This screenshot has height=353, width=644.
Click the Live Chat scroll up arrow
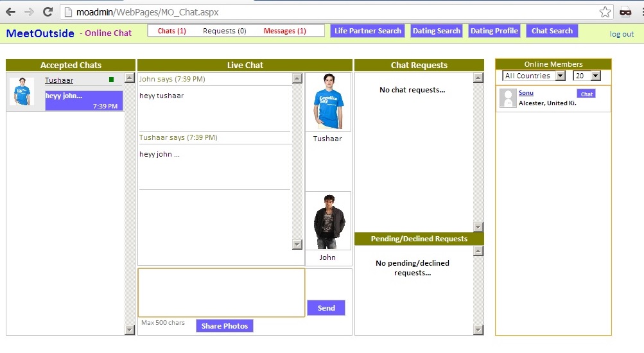297,78
